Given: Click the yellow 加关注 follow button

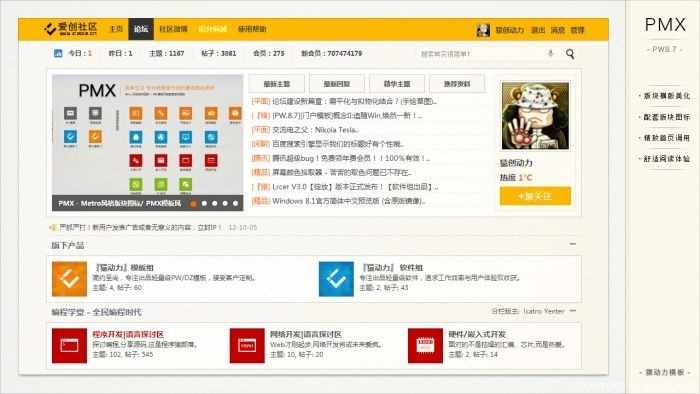Looking at the screenshot, I should pos(535,196).
